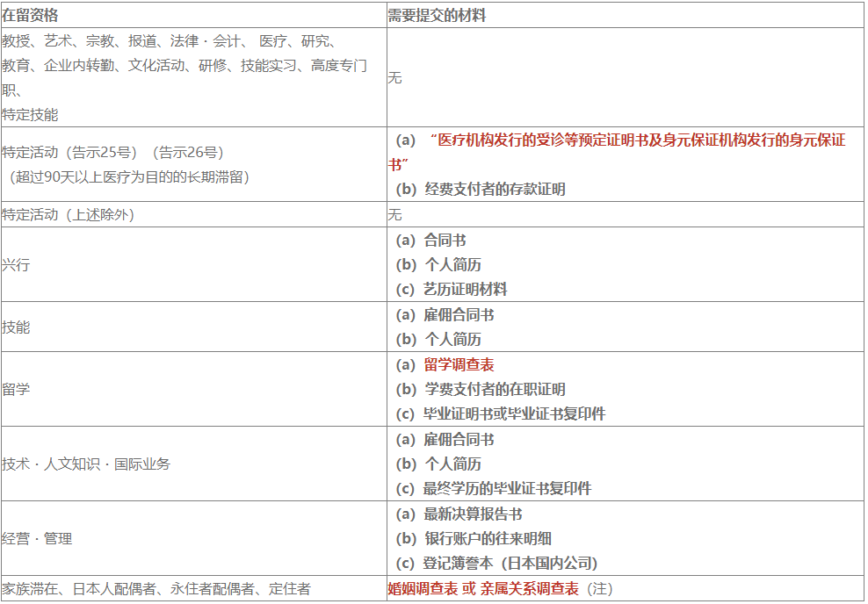Click the 经费支付者的存款证明 item
Viewport: 868px width, 604px height.
495,189
